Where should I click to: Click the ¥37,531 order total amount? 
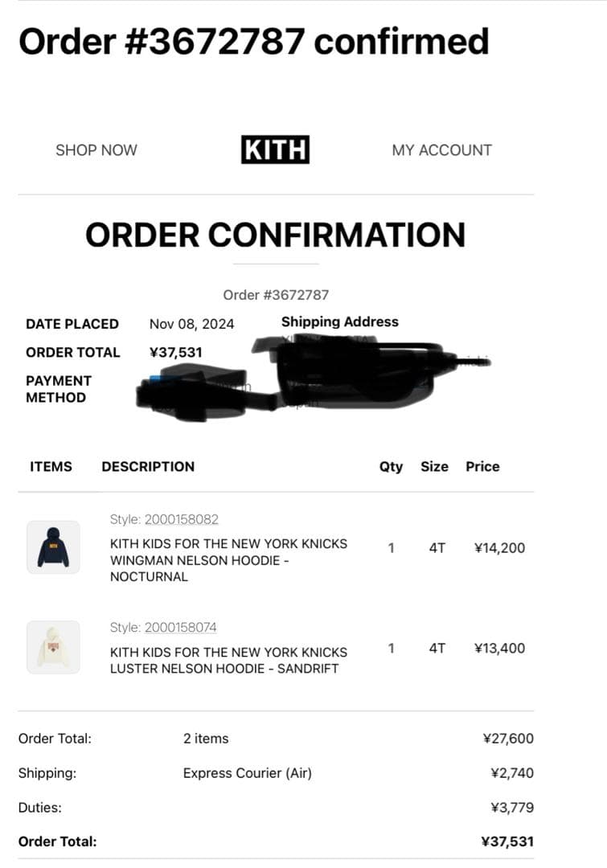coord(174,351)
